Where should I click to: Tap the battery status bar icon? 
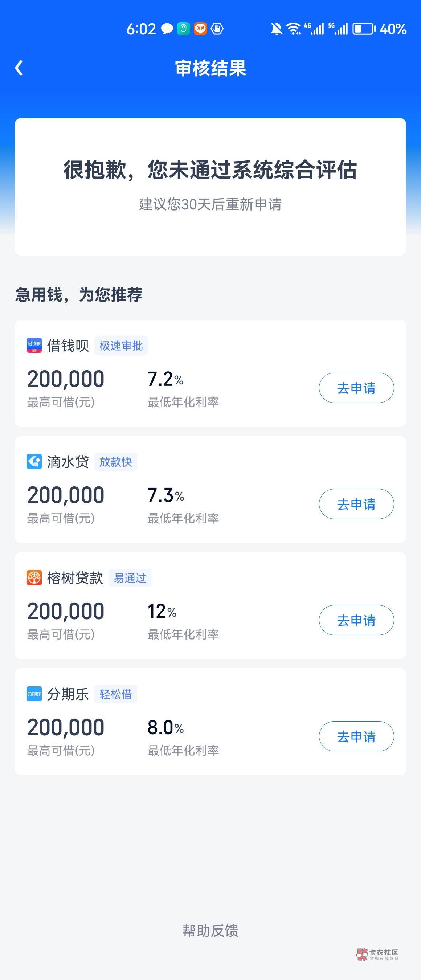[364, 29]
